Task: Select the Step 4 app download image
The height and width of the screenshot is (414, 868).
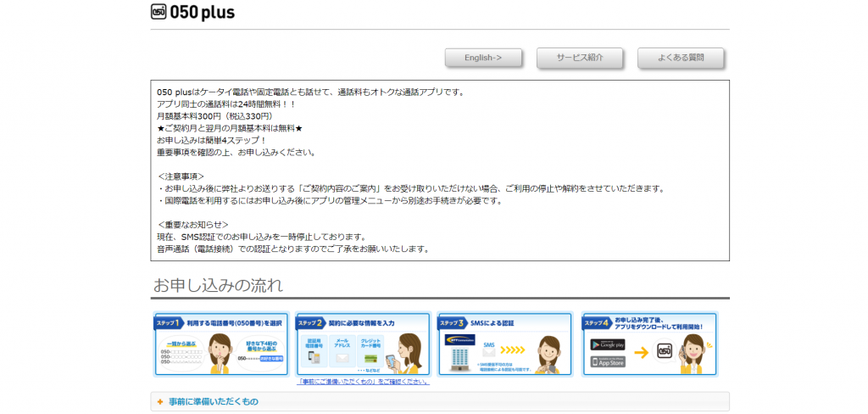Action: pos(649,344)
